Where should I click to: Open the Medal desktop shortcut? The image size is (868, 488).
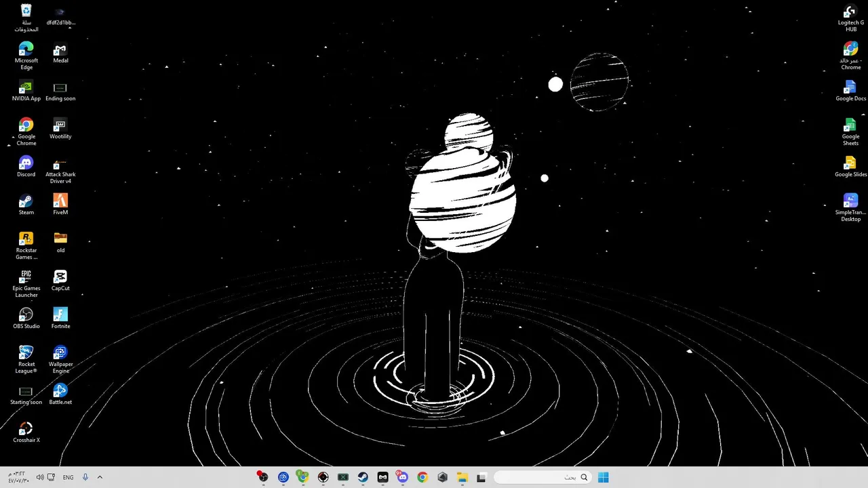pos(60,54)
